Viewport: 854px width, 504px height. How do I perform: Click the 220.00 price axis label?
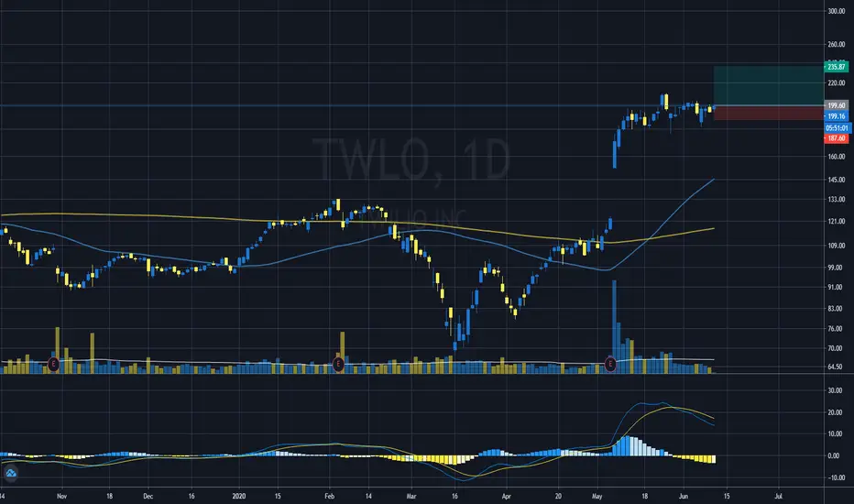click(836, 82)
